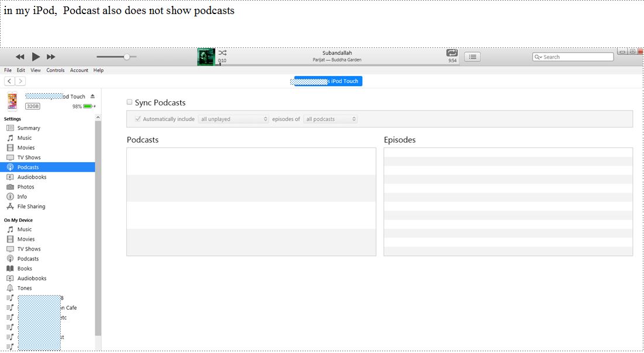Click the fast forward next track button

[51, 57]
